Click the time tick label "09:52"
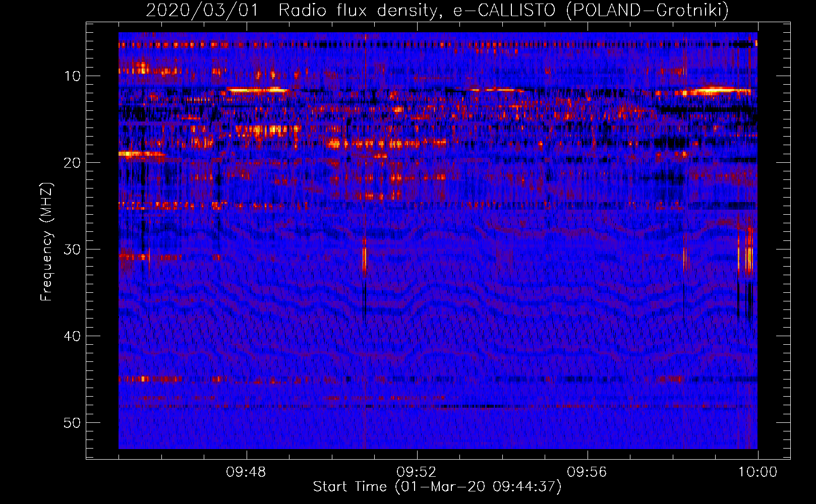The width and height of the screenshot is (816, 504). tap(417, 472)
